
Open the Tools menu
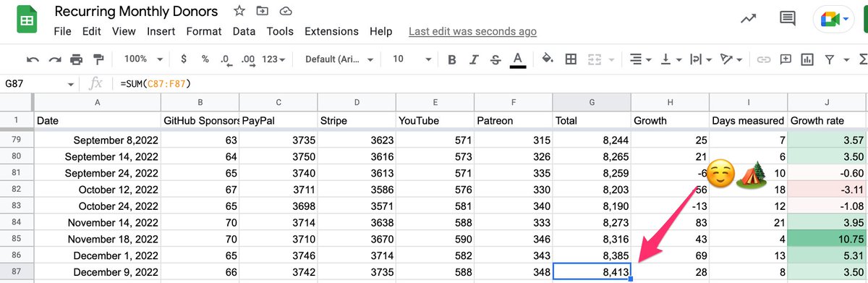click(280, 31)
